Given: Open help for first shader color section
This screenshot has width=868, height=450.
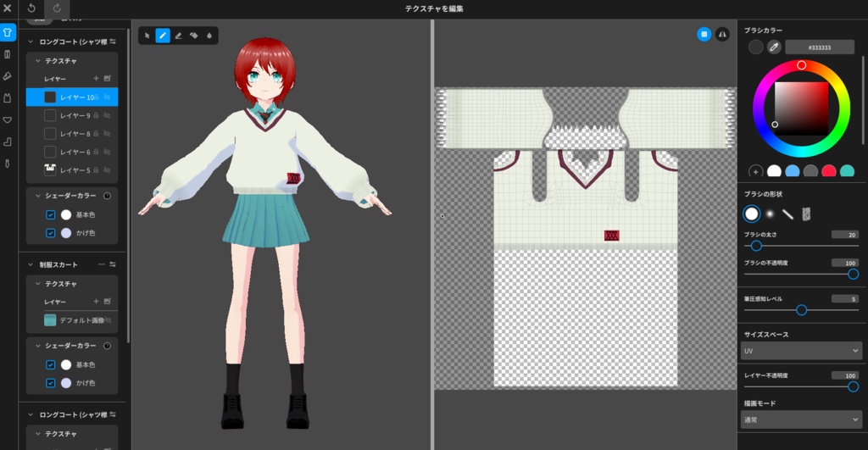Looking at the screenshot, I should [x=108, y=196].
